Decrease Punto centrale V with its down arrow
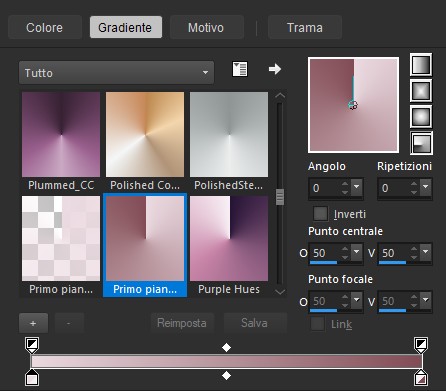This screenshot has height=391, width=446. 414,257
